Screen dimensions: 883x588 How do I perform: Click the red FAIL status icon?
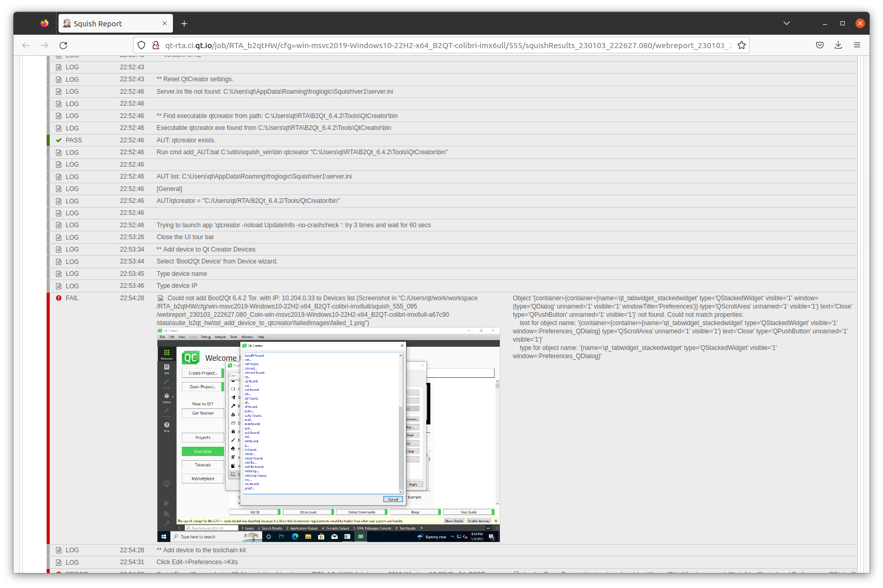[x=59, y=298]
